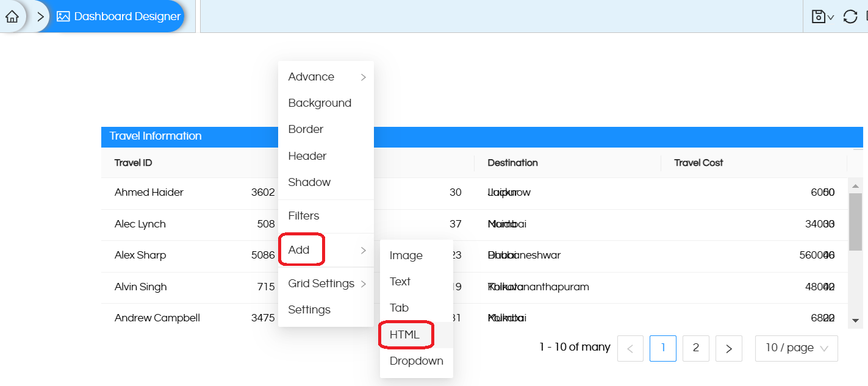Click the table scrollbar down arrow
Screen dimensions: 868x386
pyautogui.click(x=855, y=320)
